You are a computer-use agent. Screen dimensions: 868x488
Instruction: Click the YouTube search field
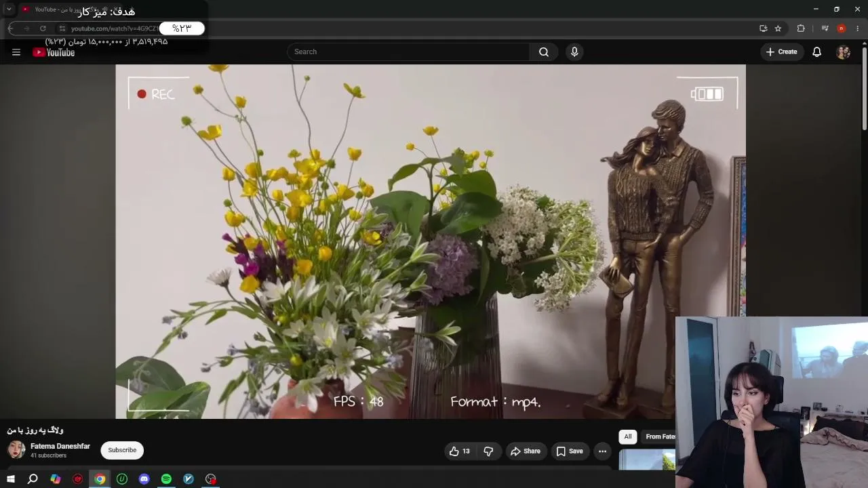[x=409, y=52]
